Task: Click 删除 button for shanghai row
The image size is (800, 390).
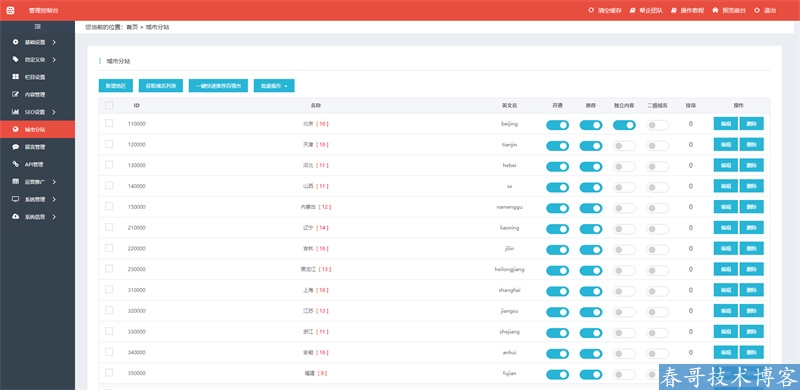Action: (x=752, y=290)
